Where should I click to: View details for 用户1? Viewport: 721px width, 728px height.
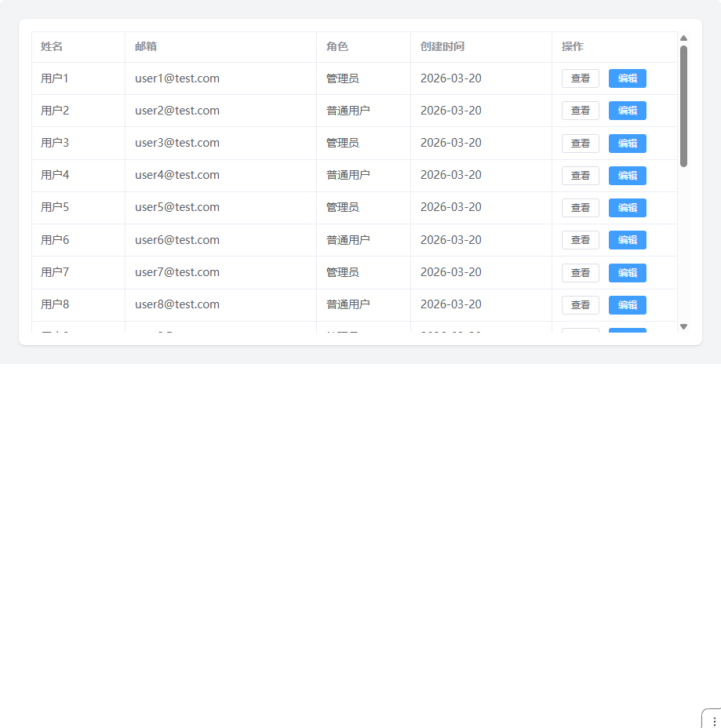[x=580, y=78]
